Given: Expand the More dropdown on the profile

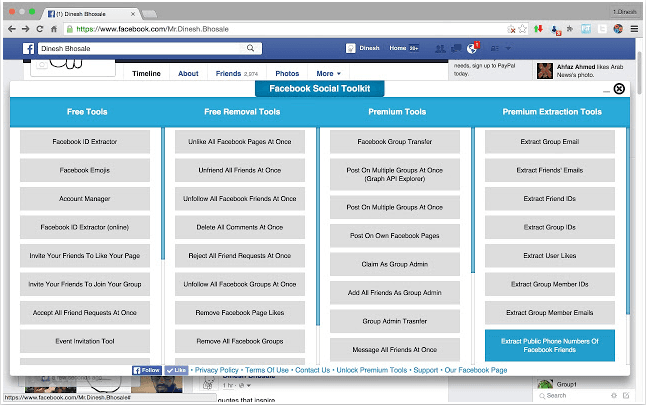Looking at the screenshot, I should point(329,73).
